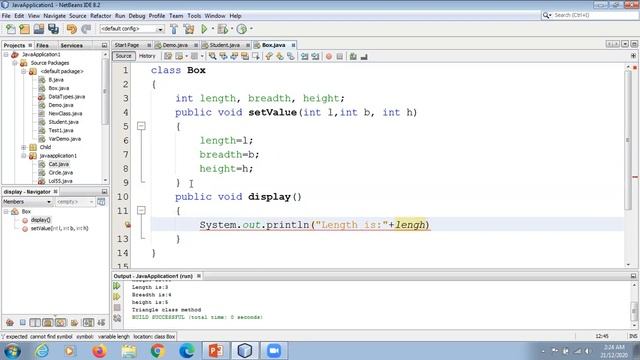Click the Build Project hammer icon
The height and width of the screenshot is (360, 640).
(174, 29)
